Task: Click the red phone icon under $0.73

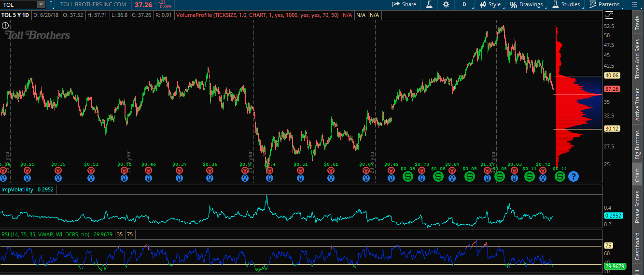Action: click(421, 170)
